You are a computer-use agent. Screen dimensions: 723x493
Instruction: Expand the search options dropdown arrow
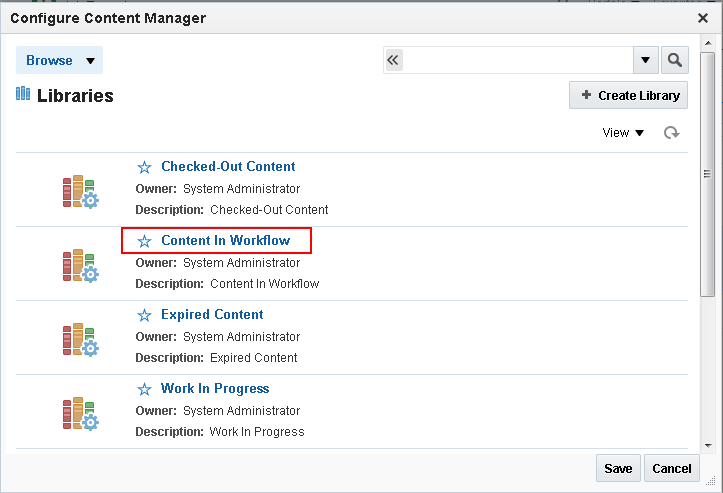pos(646,60)
